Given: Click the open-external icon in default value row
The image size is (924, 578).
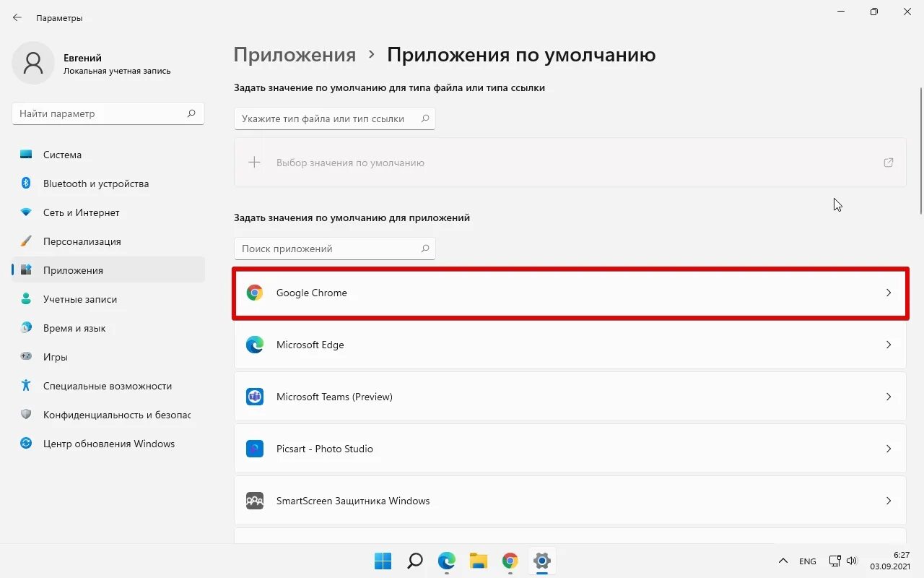Looking at the screenshot, I should (x=889, y=163).
